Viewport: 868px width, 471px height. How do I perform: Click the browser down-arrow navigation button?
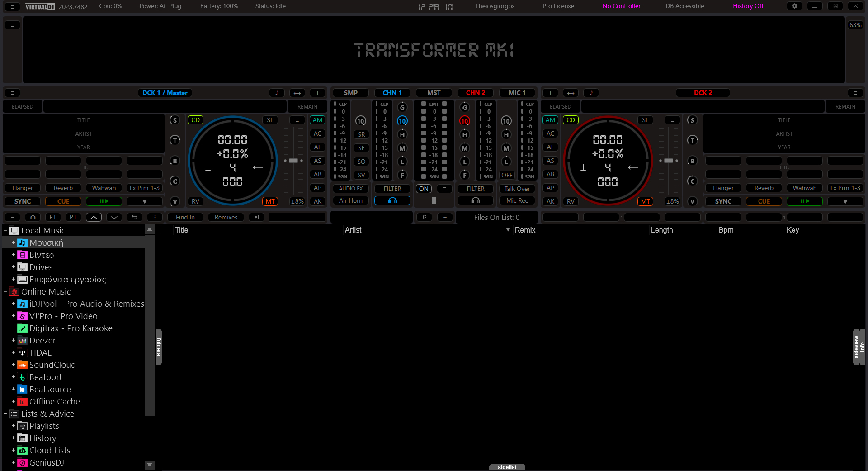pyautogui.click(x=114, y=217)
